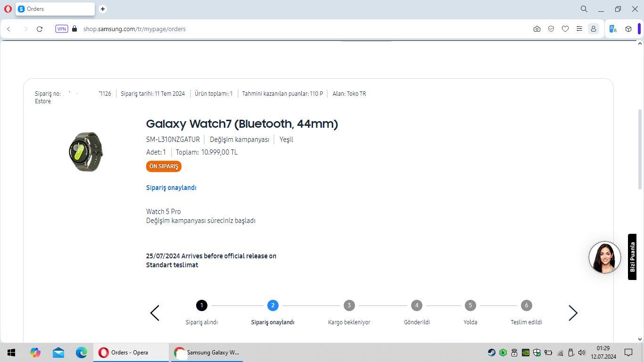The width and height of the screenshot is (644, 362).
Task: Open the volume speaker tray icon
Action: click(x=582, y=353)
